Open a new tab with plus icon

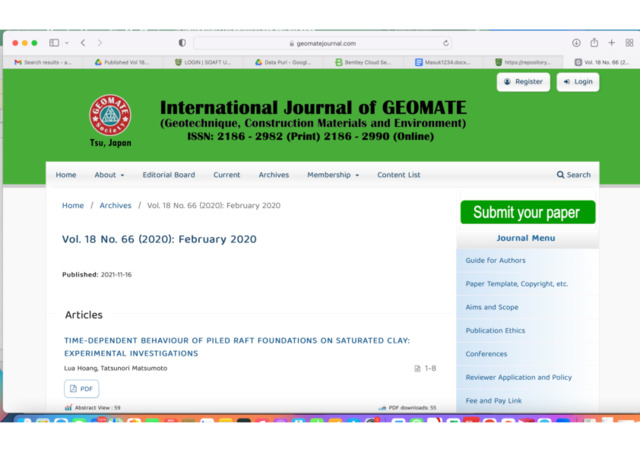pos(611,42)
